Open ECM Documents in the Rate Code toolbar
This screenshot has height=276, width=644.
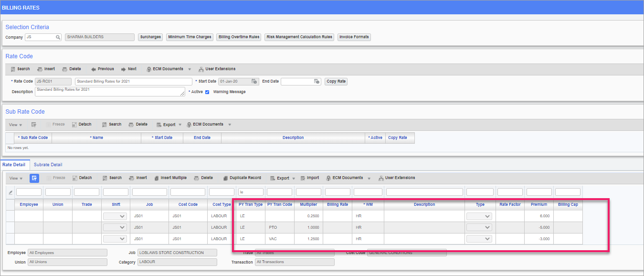pyautogui.click(x=165, y=69)
